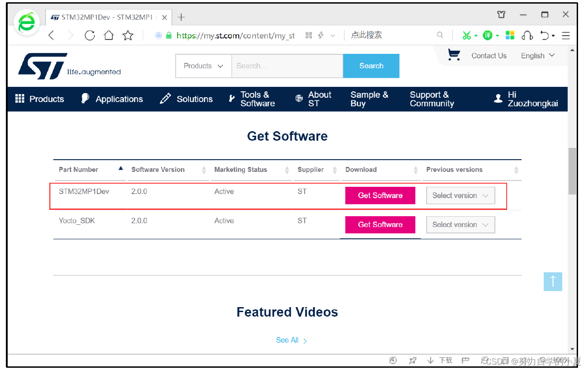Click the headphones icon in toolbar
The image size is (588, 370).
[527, 35]
